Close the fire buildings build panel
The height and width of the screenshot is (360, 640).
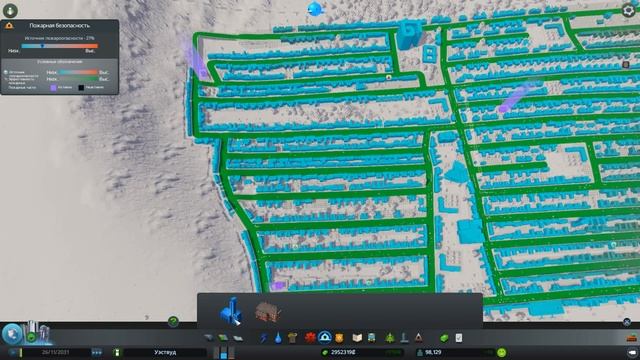tap(627, 322)
